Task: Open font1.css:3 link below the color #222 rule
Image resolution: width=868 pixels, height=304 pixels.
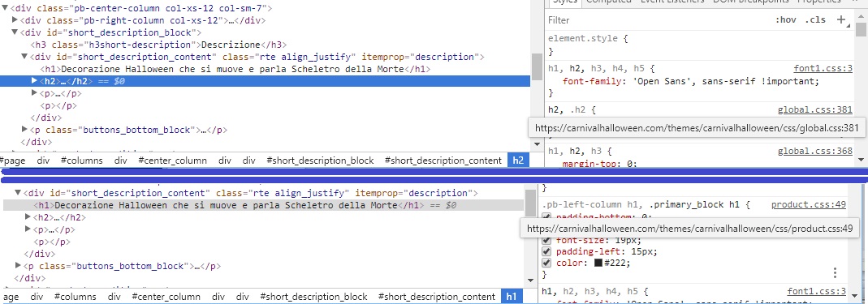Action: [x=817, y=291]
